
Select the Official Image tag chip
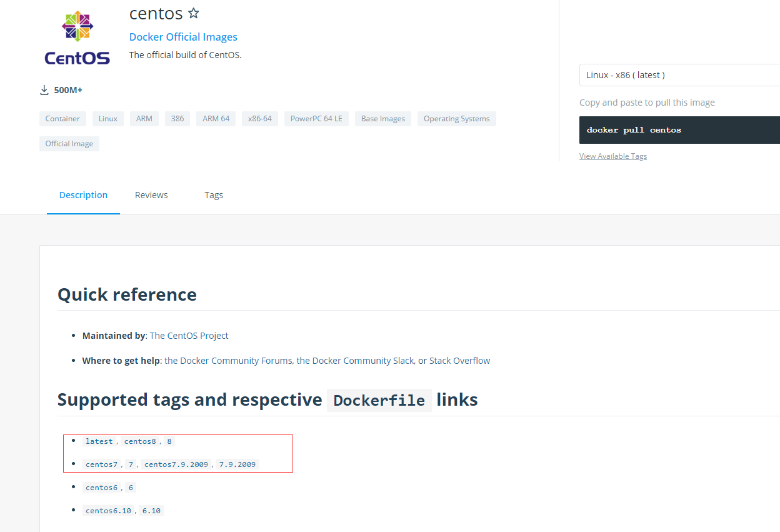[69, 144]
